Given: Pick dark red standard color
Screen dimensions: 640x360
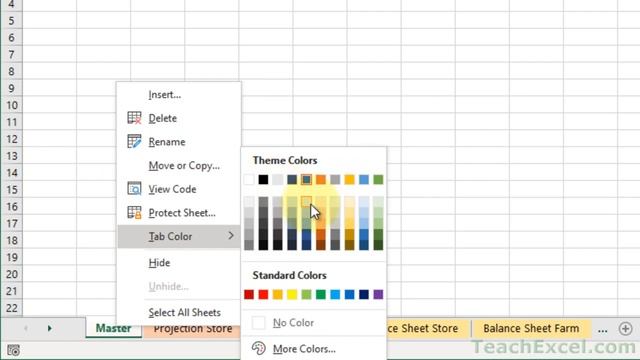Looking at the screenshot, I should coord(249,294).
